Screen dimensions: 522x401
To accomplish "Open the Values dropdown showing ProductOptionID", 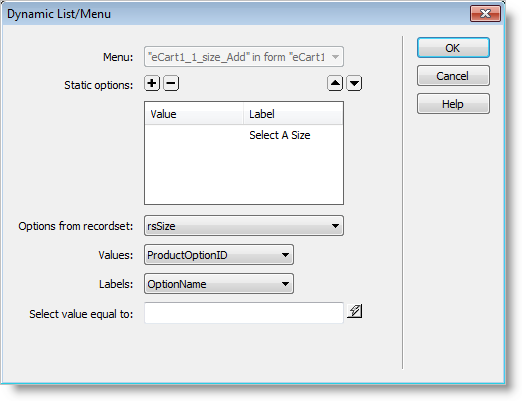I will 219,255.
